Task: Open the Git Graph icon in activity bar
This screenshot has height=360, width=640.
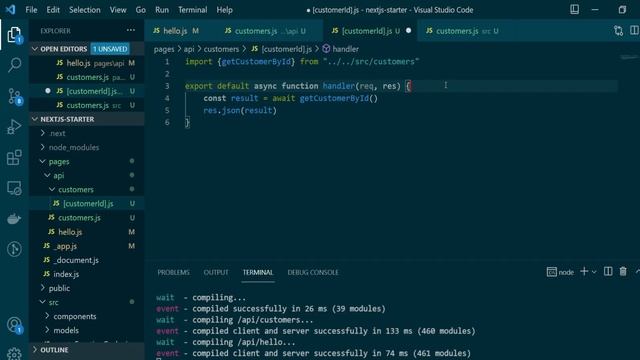Action: coord(14,249)
